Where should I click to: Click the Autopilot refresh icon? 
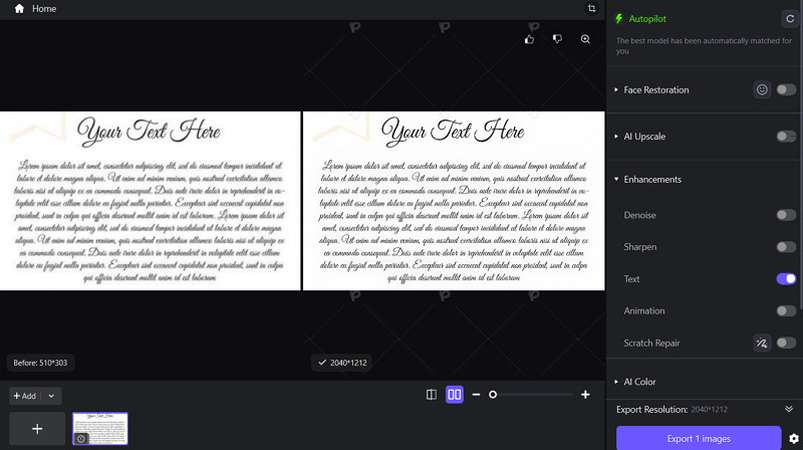[790, 19]
